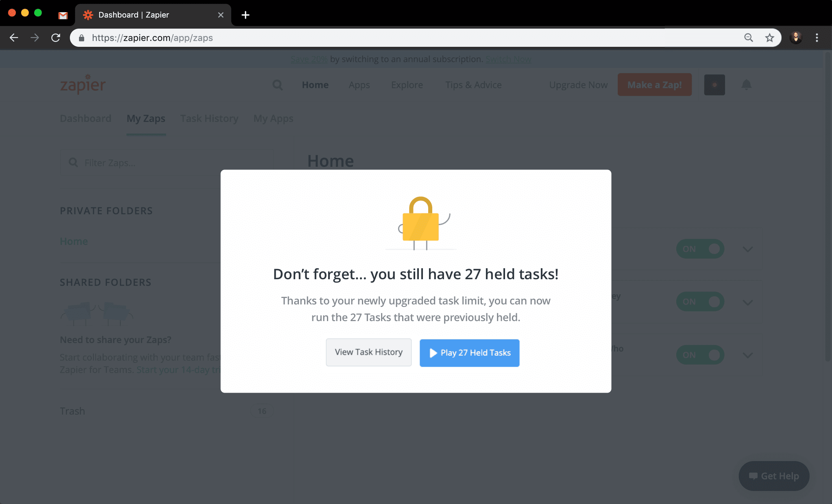Click the browser zoom magnifier icon
Viewport: 832px width, 504px height.
point(748,38)
